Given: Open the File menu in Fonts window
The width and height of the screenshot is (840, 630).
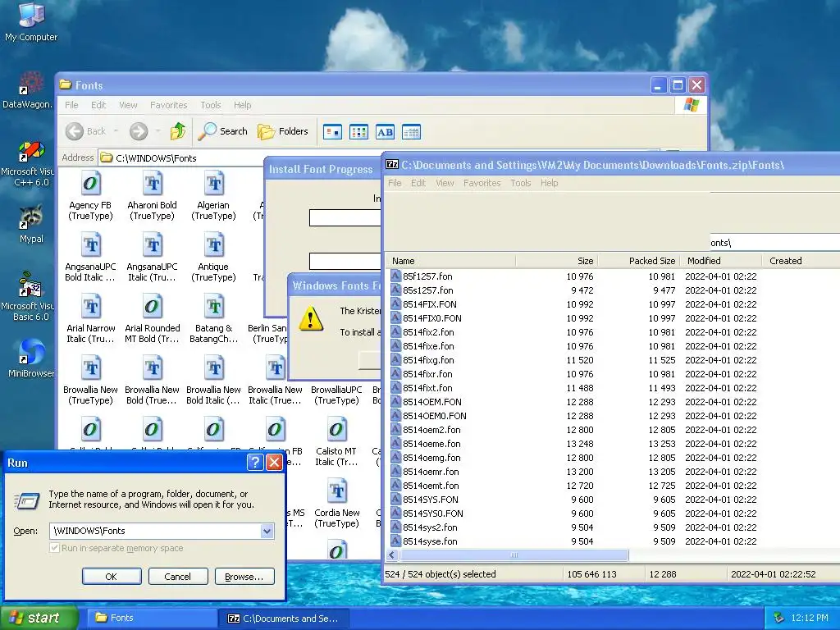Looking at the screenshot, I should (x=71, y=105).
